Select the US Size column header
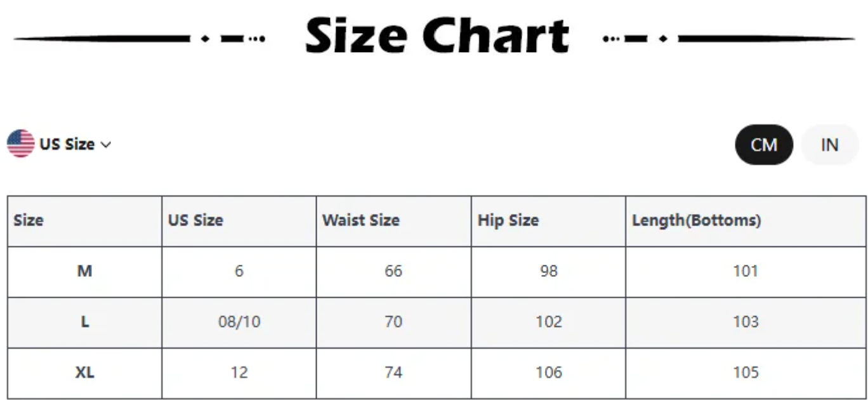This screenshot has height=400, width=868. click(x=195, y=220)
